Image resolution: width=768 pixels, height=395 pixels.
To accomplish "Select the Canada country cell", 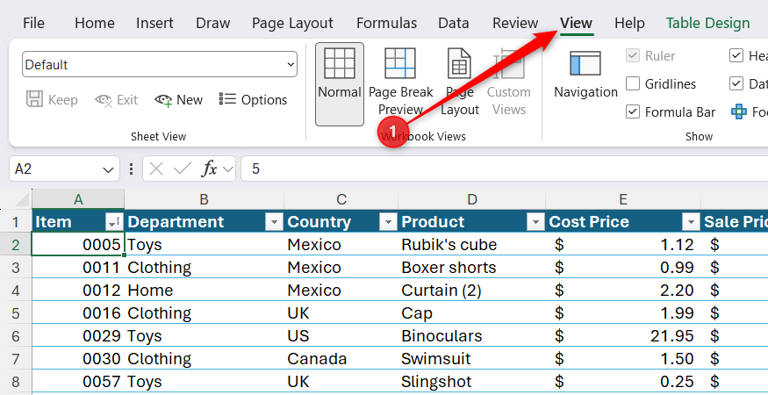I will tap(341, 358).
